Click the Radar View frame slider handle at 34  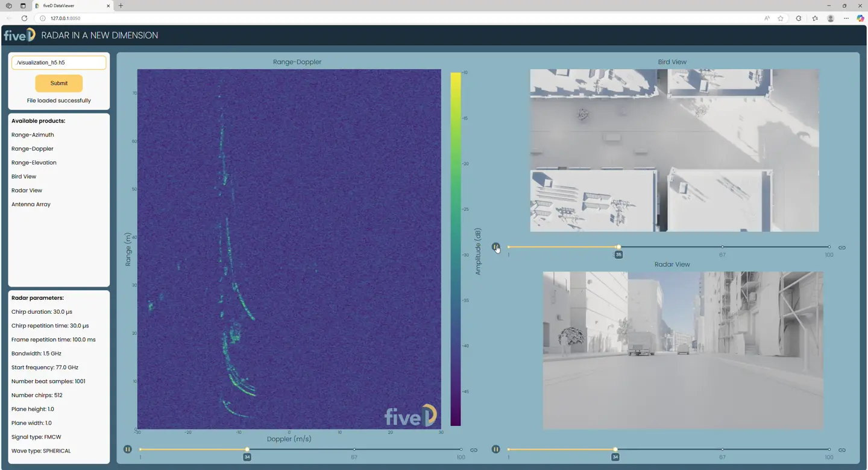pyautogui.click(x=615, y=449)
